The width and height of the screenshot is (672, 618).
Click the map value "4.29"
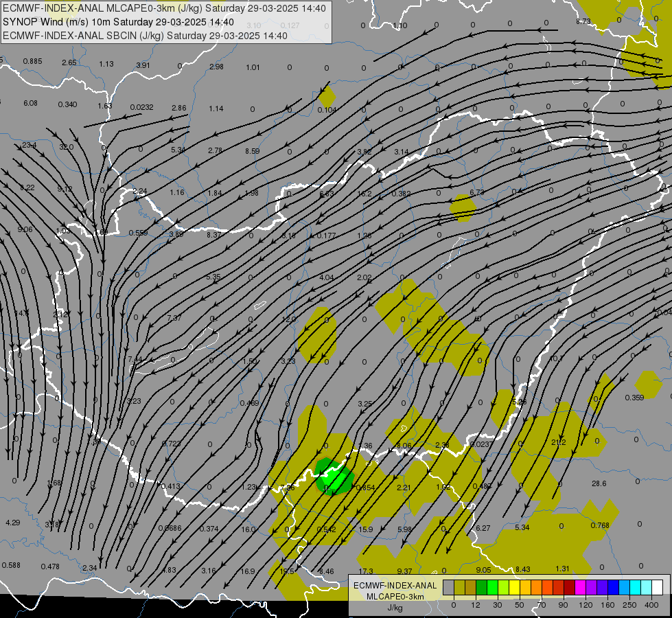tap(13, 523)
